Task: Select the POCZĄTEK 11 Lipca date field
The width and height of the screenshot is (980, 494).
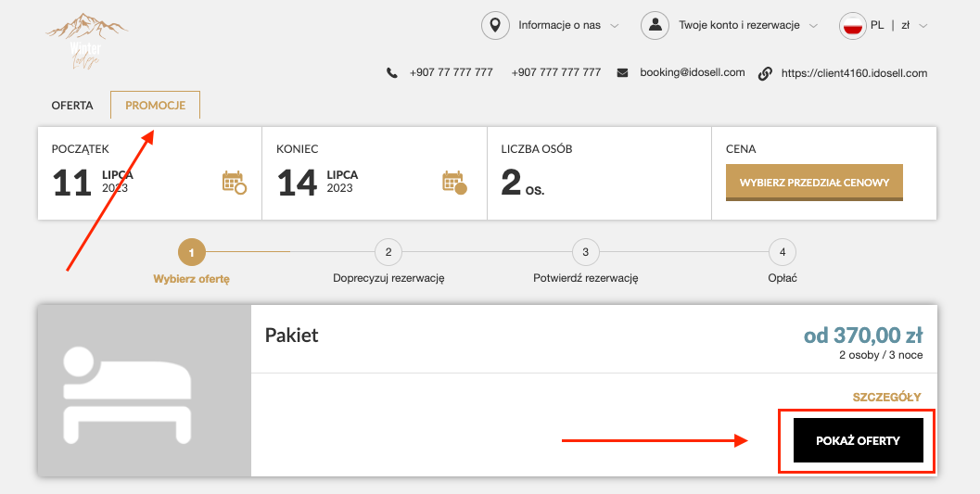Action: [x=150, y=173]
